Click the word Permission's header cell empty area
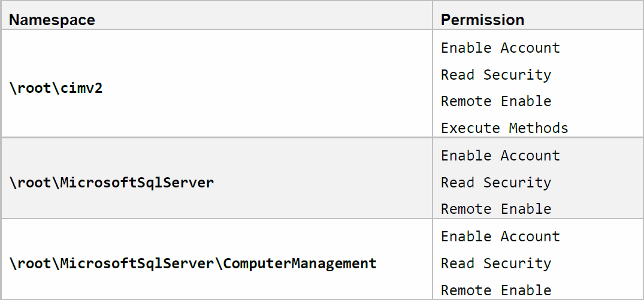644x300 pixels. pos(581,20)
